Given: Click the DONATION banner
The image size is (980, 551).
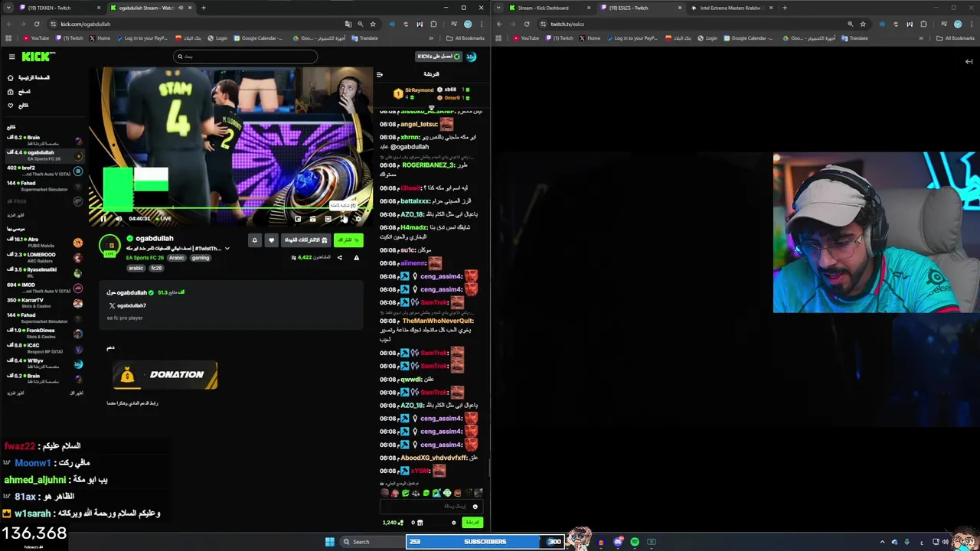Looking at the screenshot, I should point(165,375).
